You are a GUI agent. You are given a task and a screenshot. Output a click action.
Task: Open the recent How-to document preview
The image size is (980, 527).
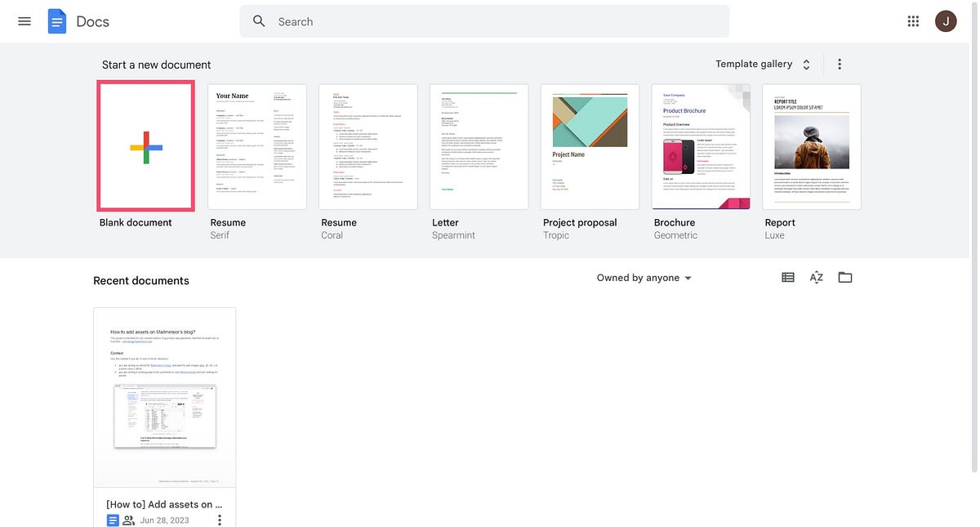pyautogui.click(x=164, y=398)
